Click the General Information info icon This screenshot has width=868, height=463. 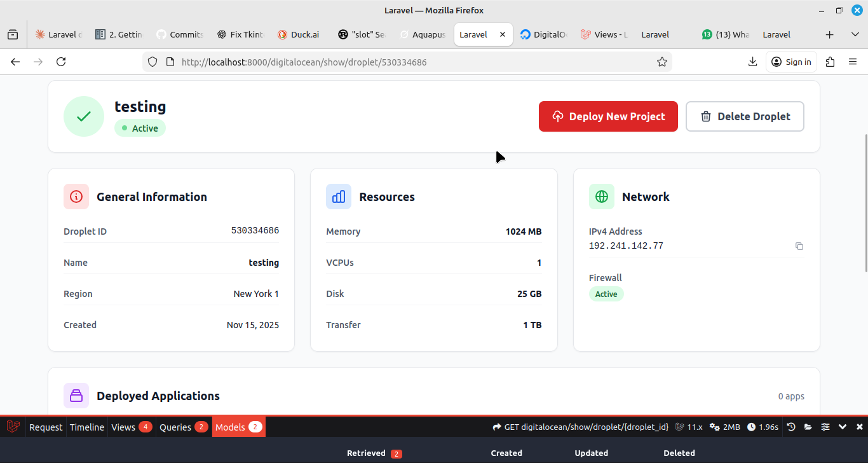pyautogui.click(x=76, y=197)
